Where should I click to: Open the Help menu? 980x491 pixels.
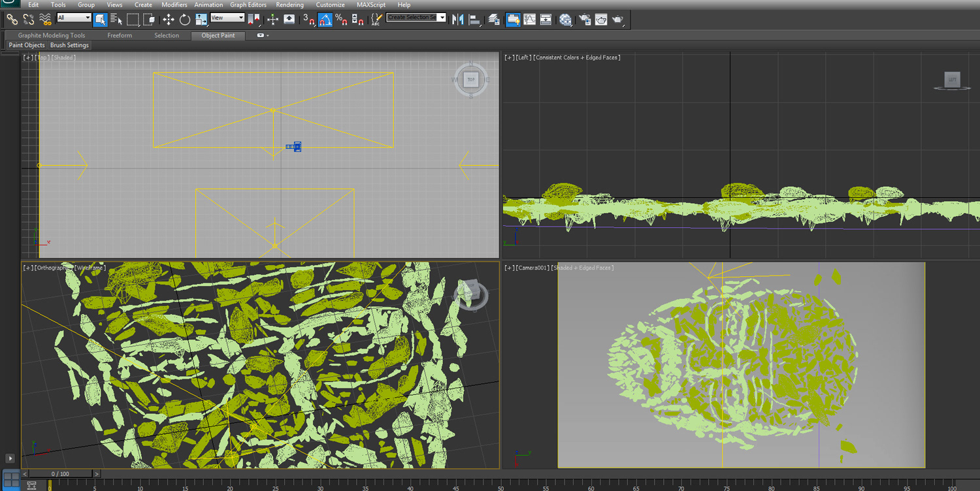404,5
